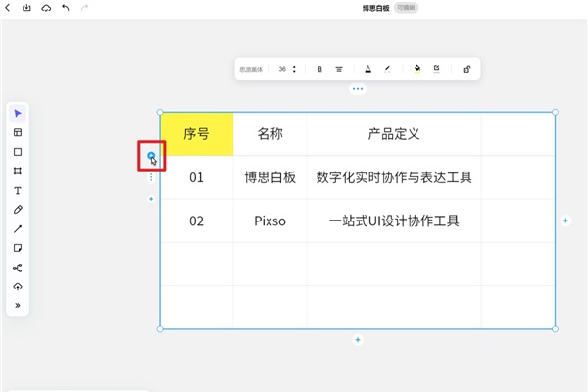The height and width of the screenshot is (392, 588).
Task: Click the export download icon
Action: [x=26, y=8]
